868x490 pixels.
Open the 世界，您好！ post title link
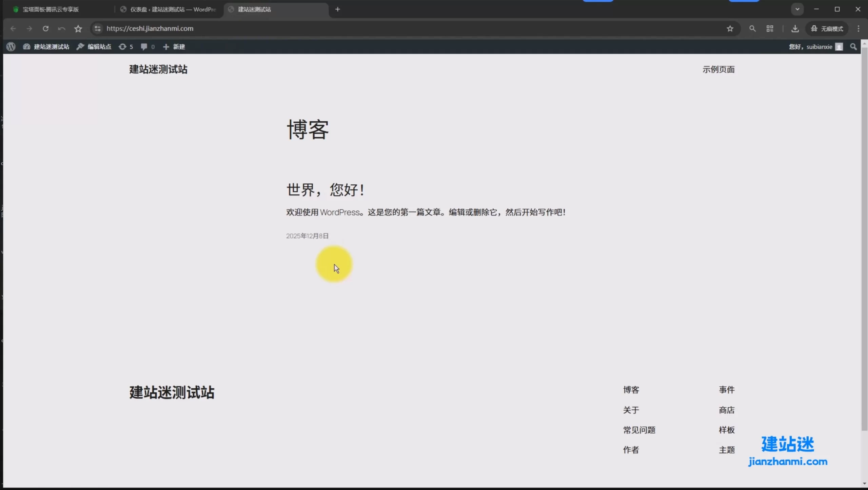click(325, 190)
